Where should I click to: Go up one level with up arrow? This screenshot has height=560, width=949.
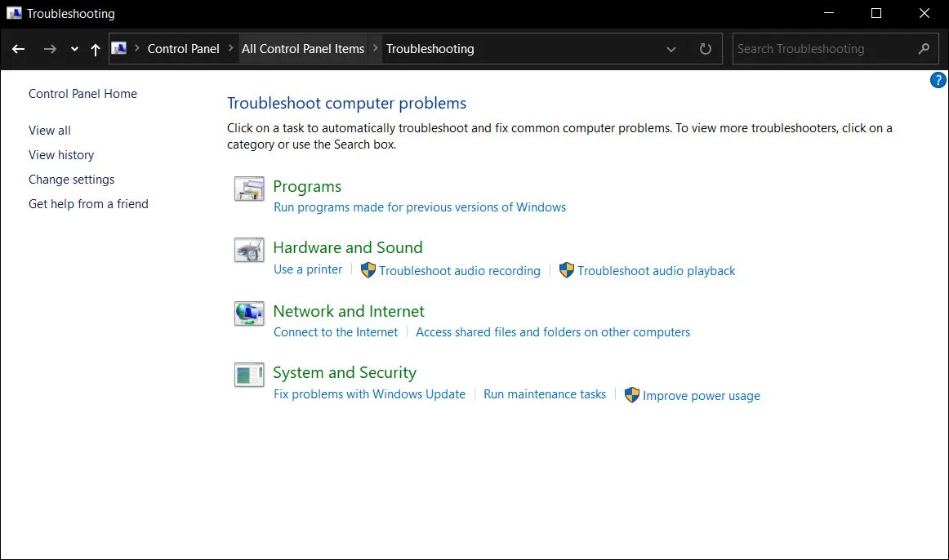click(95, 49)
